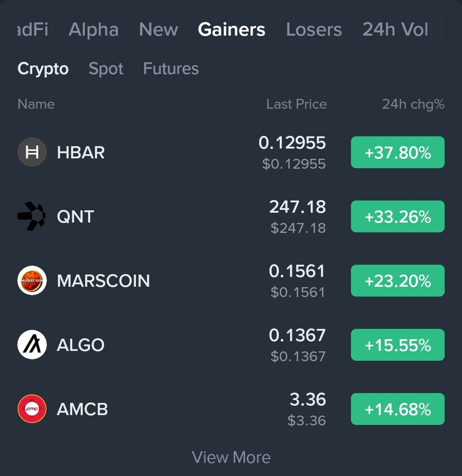The image size is (462, 476).
Task: Tap the ALGO coin logo icon
Action: 32,344
